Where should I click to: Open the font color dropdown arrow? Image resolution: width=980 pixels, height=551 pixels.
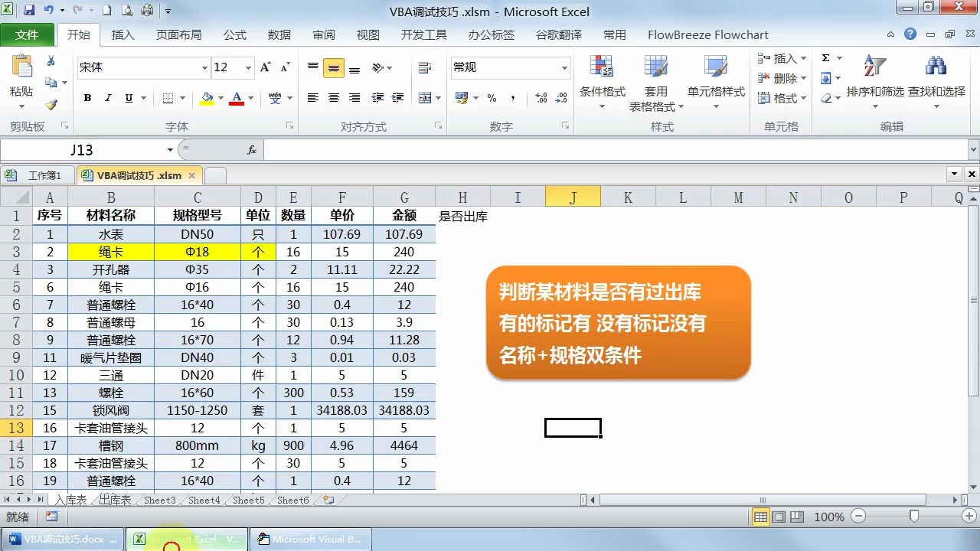tap(250, 98)
